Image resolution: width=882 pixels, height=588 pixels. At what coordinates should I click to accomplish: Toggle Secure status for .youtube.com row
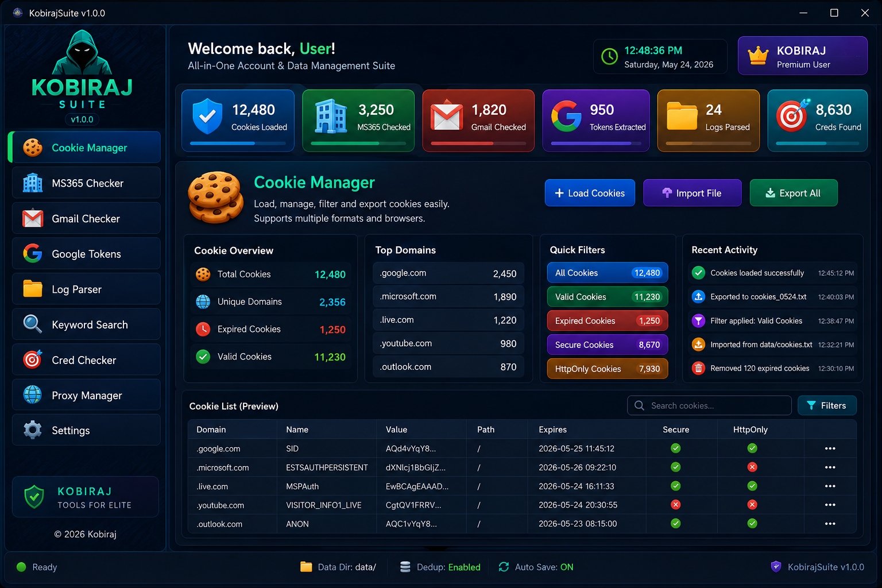click(x=676, y=505)
